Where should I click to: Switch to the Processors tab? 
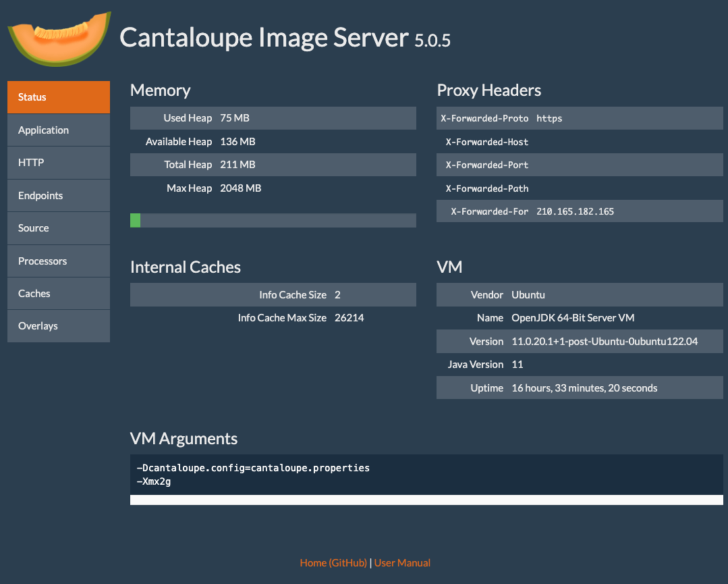(x=59, y=261)
